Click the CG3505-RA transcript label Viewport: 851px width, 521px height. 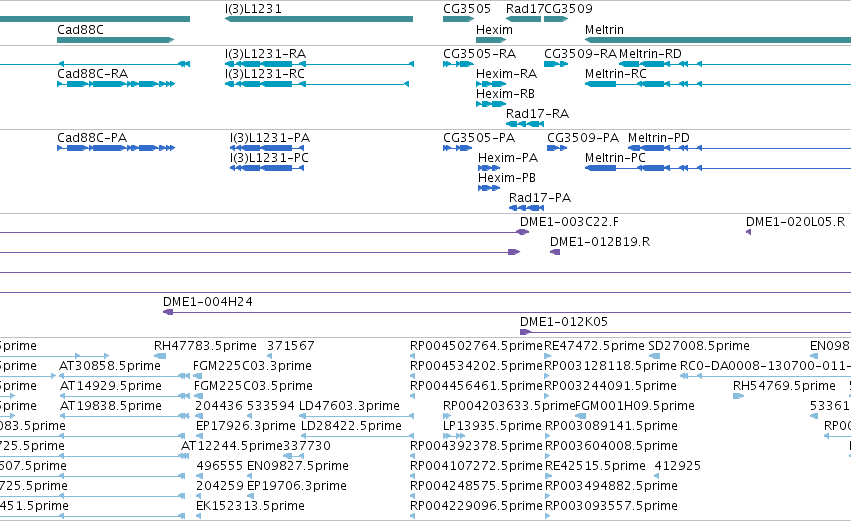(479, 54)
